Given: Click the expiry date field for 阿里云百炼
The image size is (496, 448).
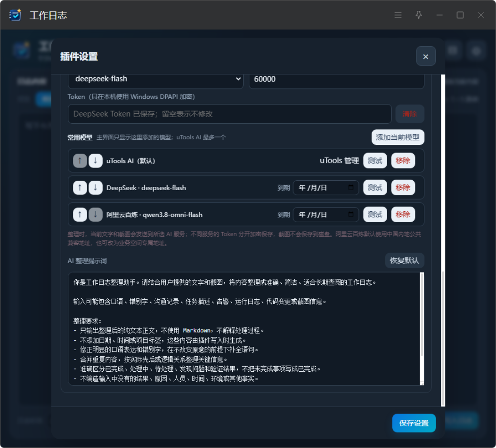Looking at the screenshot, I should 325,215.
